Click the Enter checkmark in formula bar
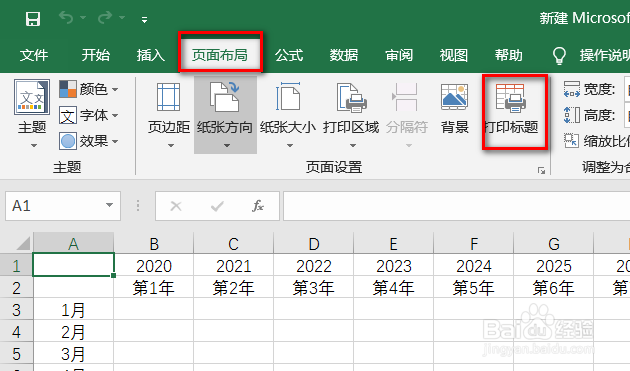The image size is (630, 371). pos(217,206)
